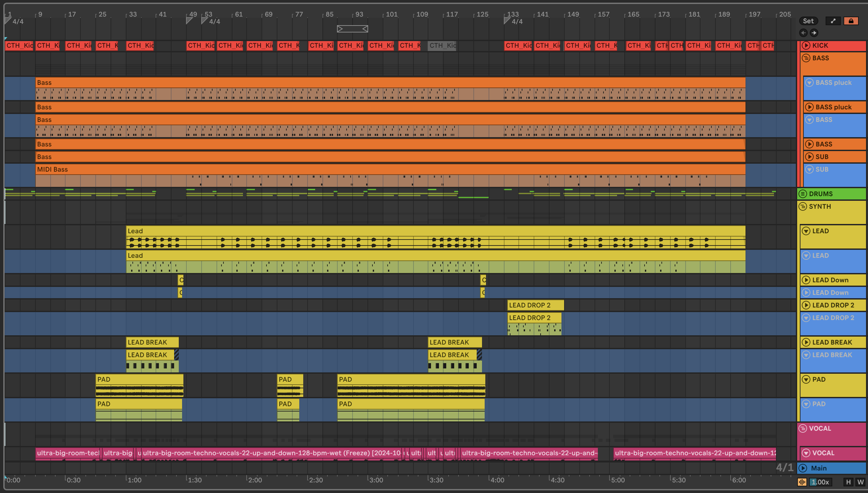Fold the frozen blue LEAD BREAK track

click(x=806, y=355)
